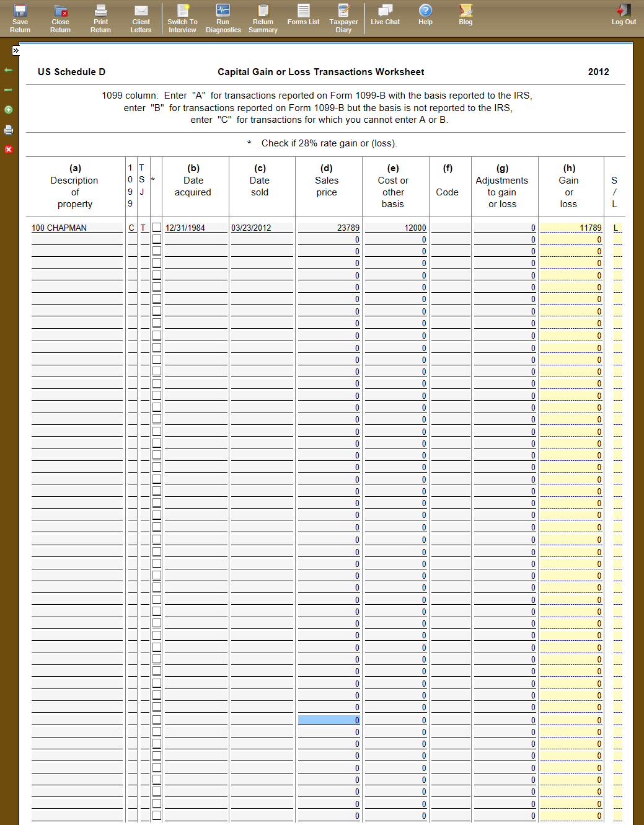This screenshot has height=825, width=644.
Task: Click the green plus add-form icon in sidebar
Action: [9, 110]
